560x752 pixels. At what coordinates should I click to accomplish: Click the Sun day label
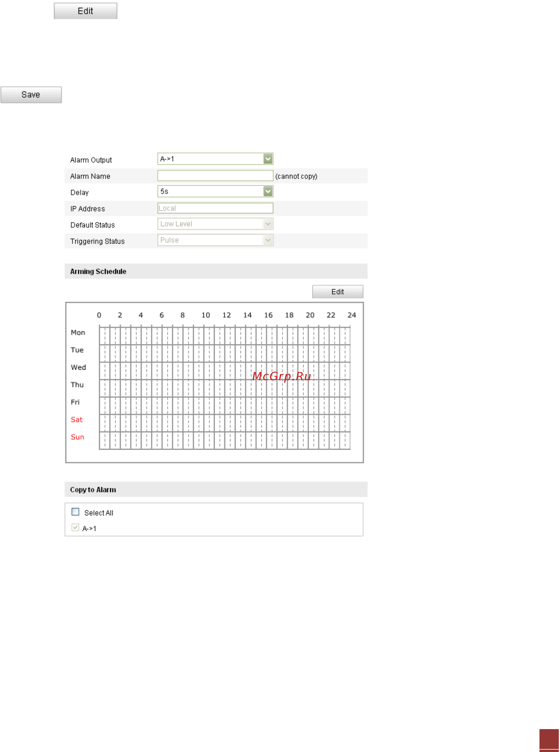77,437
